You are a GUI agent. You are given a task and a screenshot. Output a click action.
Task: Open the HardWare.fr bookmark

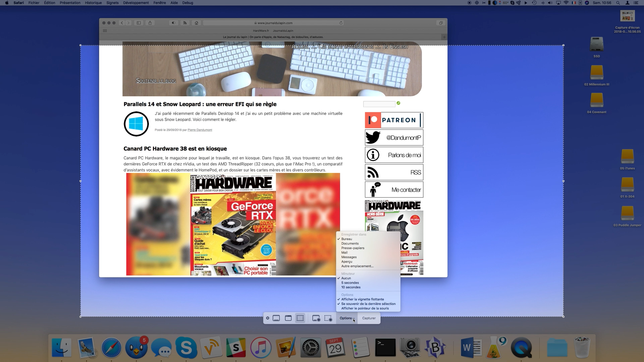pos(261,31)
